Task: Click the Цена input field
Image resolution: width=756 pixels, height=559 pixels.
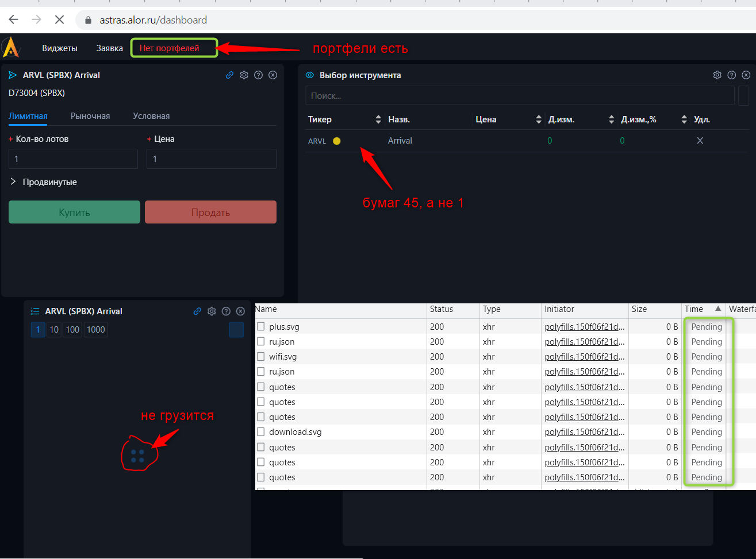Action: tap(212, 159)
